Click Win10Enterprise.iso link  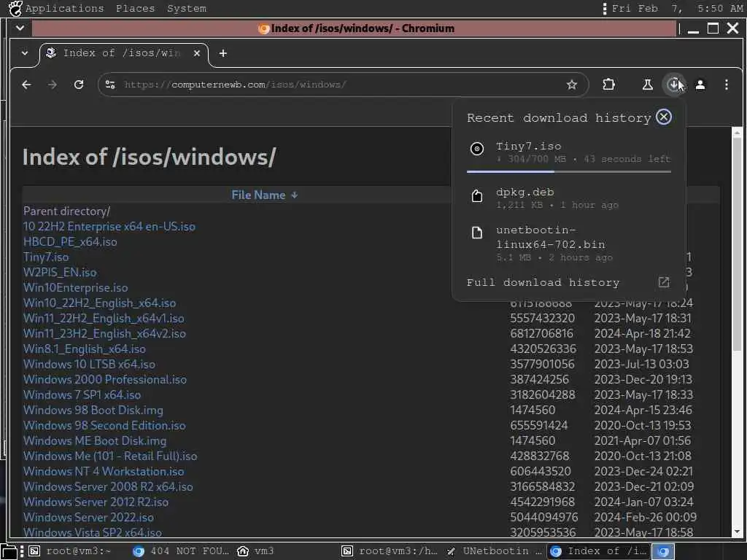click(x=75, y=287)
